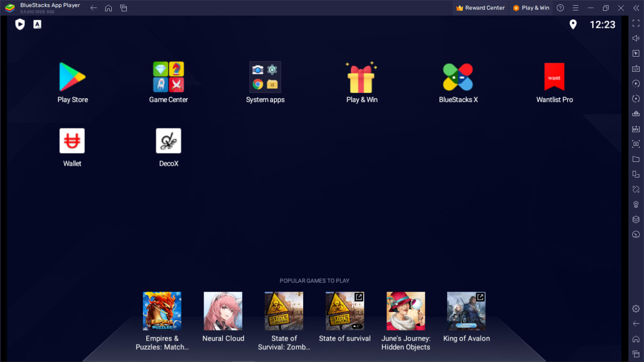Restore down the BlueStacks window

(606, 8)
